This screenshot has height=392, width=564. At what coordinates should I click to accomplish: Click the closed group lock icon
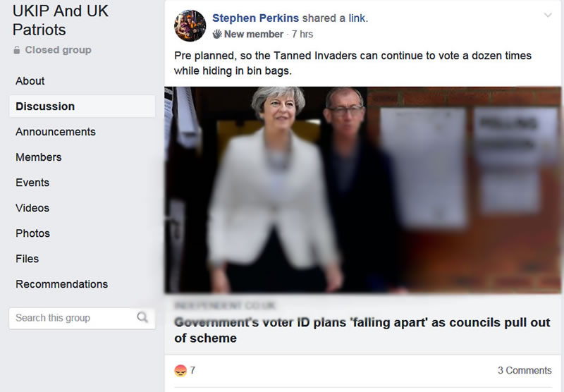tap(17, 51)
